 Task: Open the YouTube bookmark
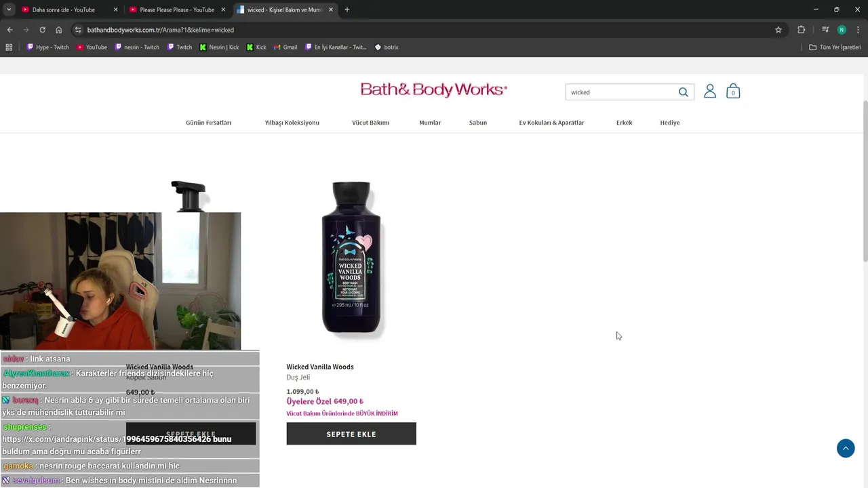coord(92,47)
